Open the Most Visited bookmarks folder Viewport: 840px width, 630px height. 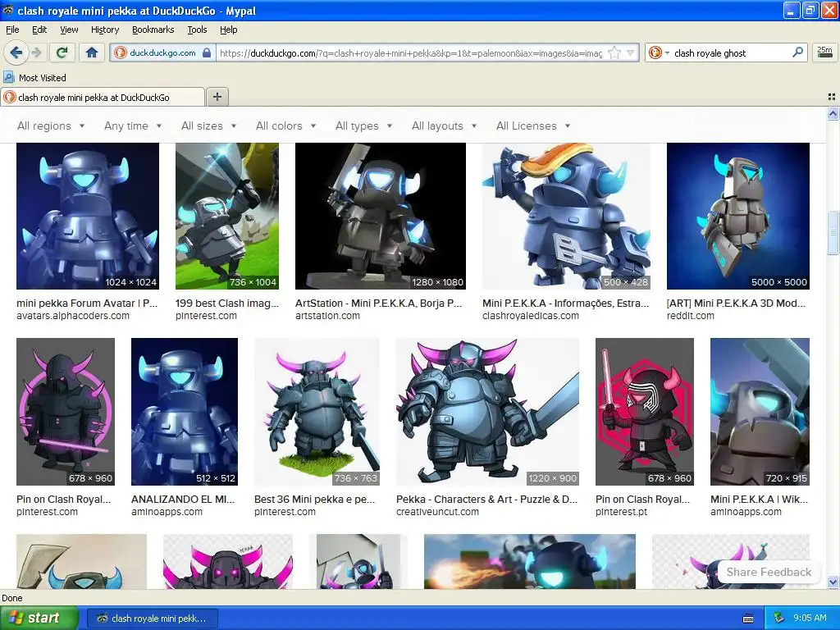34,78
